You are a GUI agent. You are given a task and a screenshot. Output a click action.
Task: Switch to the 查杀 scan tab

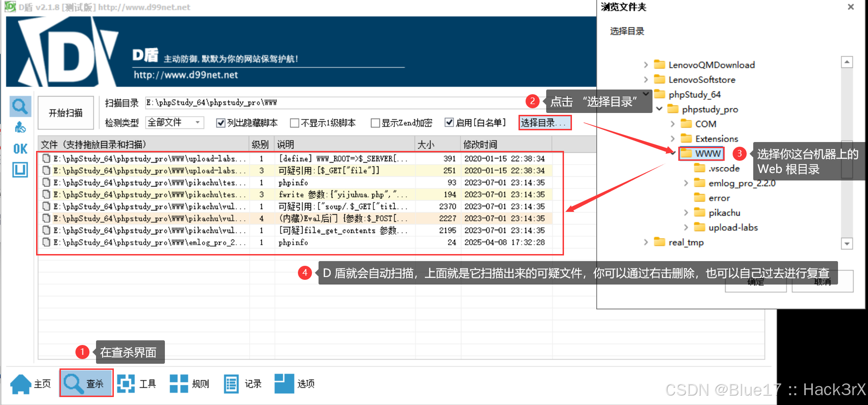(x=86, y=383)
